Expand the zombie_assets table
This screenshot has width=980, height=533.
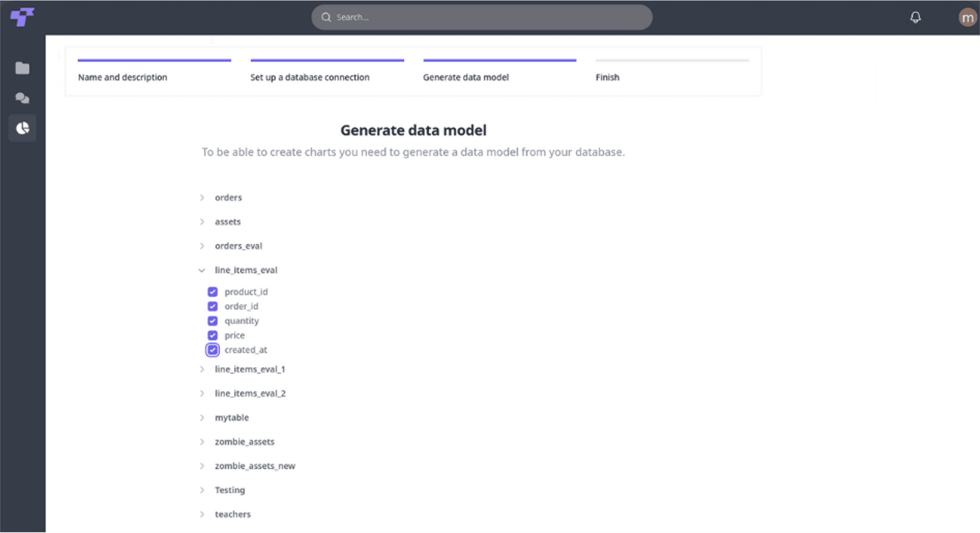point(202,442)
